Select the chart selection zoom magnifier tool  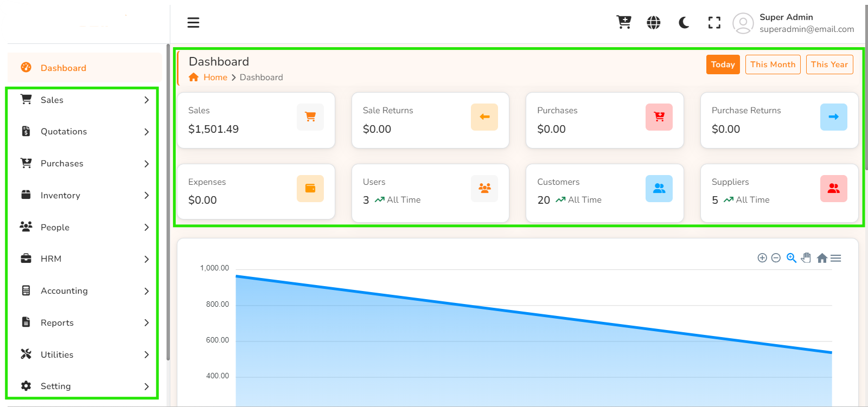tap(792, 258)
